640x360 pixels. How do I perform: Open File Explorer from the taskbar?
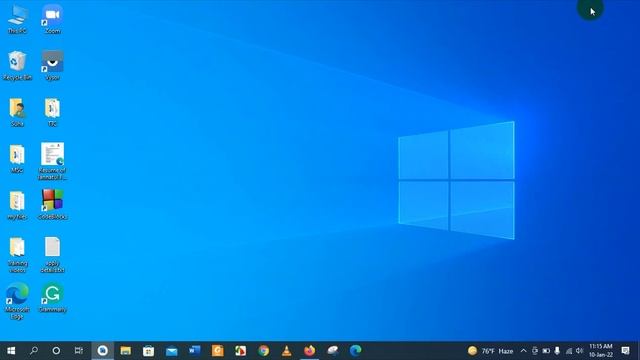click(x=125, y=351)
